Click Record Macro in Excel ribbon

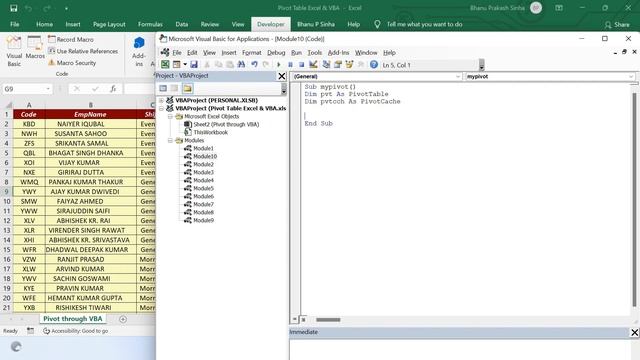[71, 39]
